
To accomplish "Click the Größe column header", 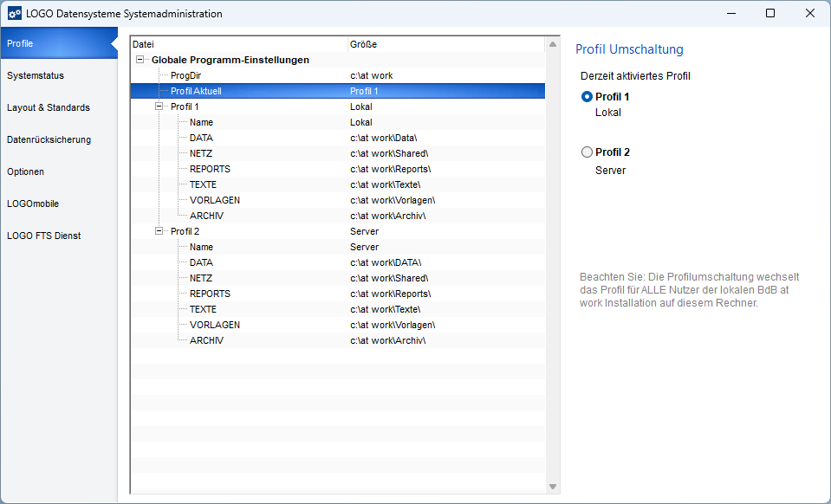I will pos(446,44).
